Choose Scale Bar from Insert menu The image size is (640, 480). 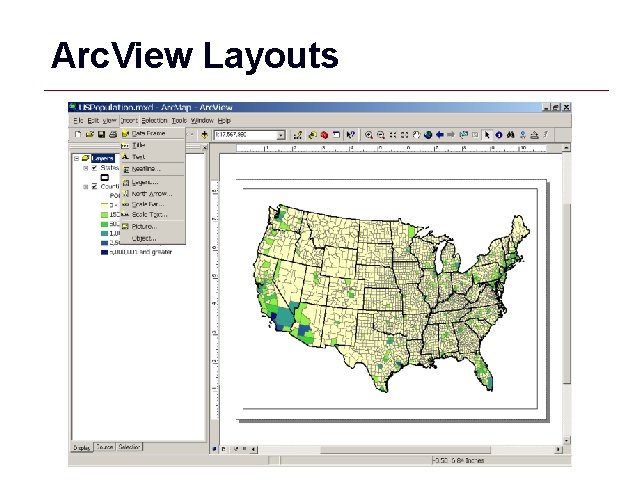click(x=153, y=204)
